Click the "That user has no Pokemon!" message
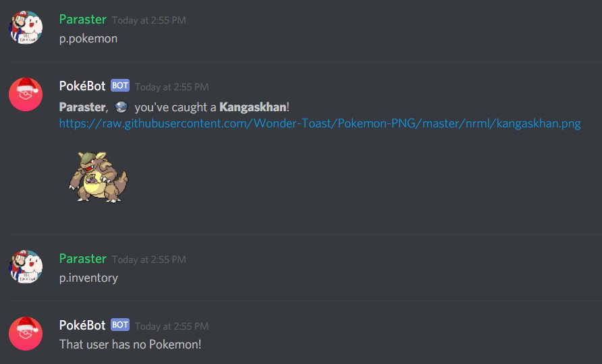Viewport: 602px width, 364px height. tap(130, 344)
